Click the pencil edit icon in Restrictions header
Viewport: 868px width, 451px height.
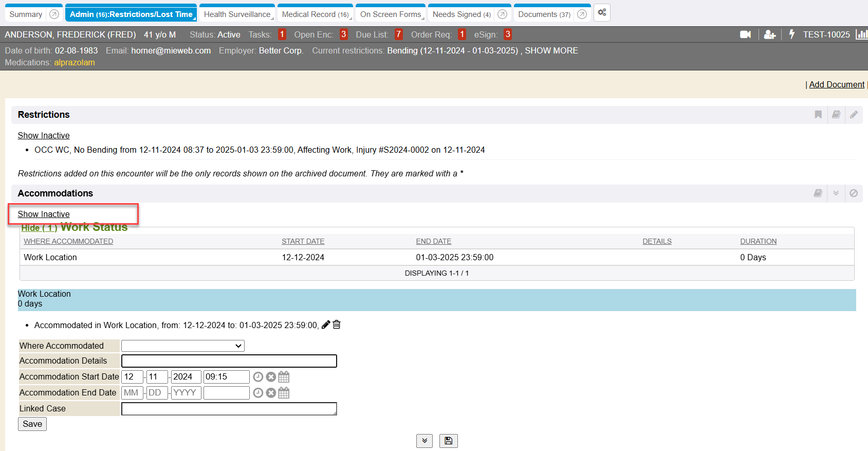854,115
